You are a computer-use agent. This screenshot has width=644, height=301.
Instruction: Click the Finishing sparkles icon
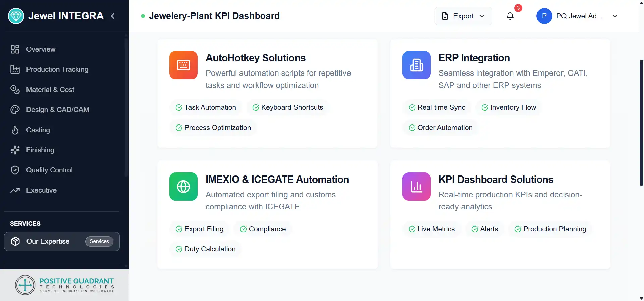[x=15, y=150]
